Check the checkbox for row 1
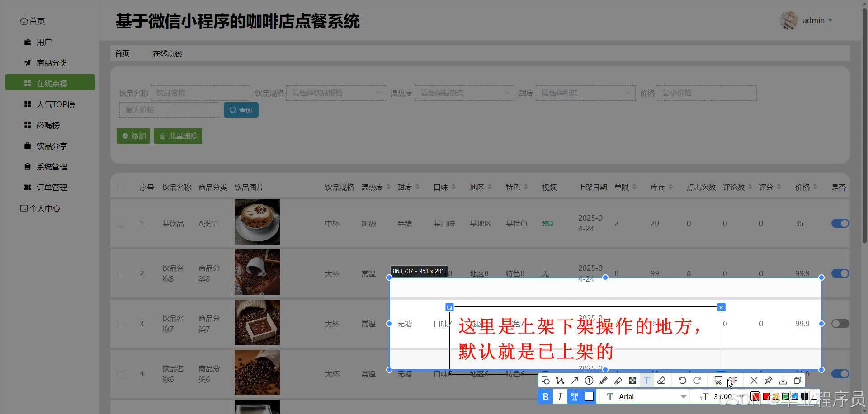Viewport: 868px width, 414px height. [120, 223]
